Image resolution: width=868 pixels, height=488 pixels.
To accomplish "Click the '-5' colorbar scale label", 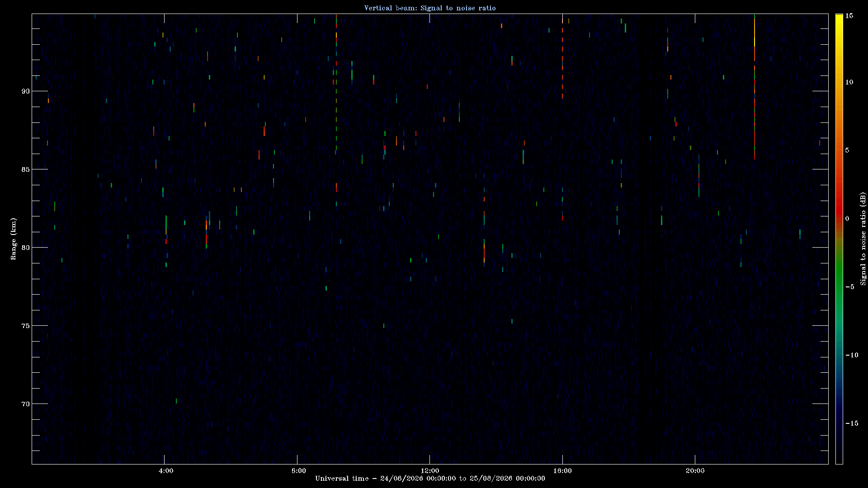I will pyautogui.click(x=849, y=287).
